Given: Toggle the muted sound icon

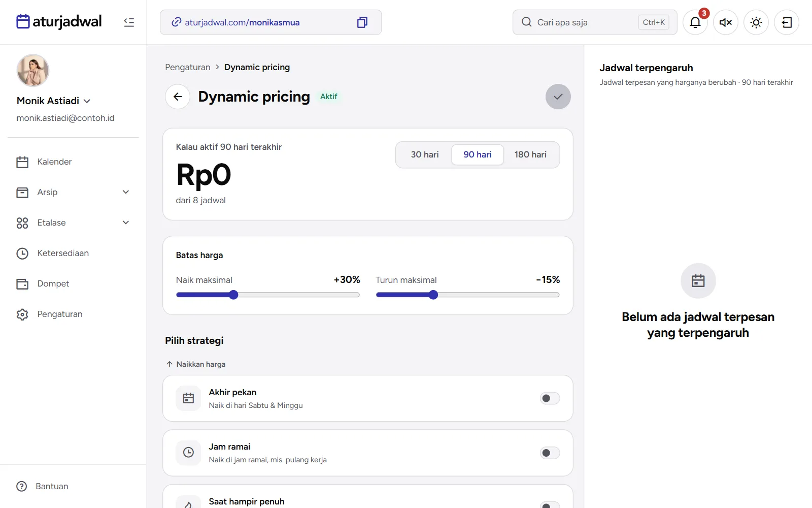Looking at the screenshot, I should click(x=726, y=22).
